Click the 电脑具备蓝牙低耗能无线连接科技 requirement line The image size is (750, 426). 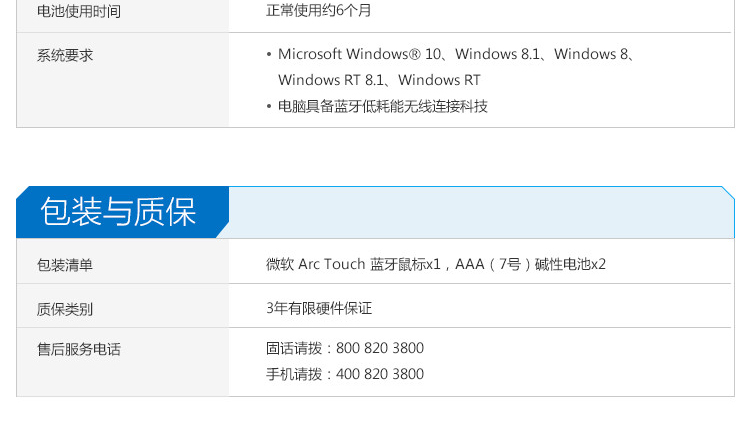tap(383, 106)
